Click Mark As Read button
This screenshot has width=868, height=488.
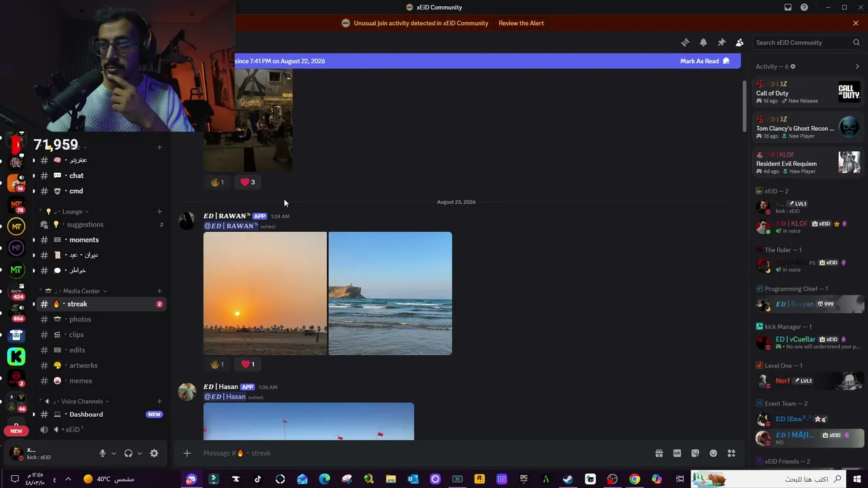[x=705, y=61]
